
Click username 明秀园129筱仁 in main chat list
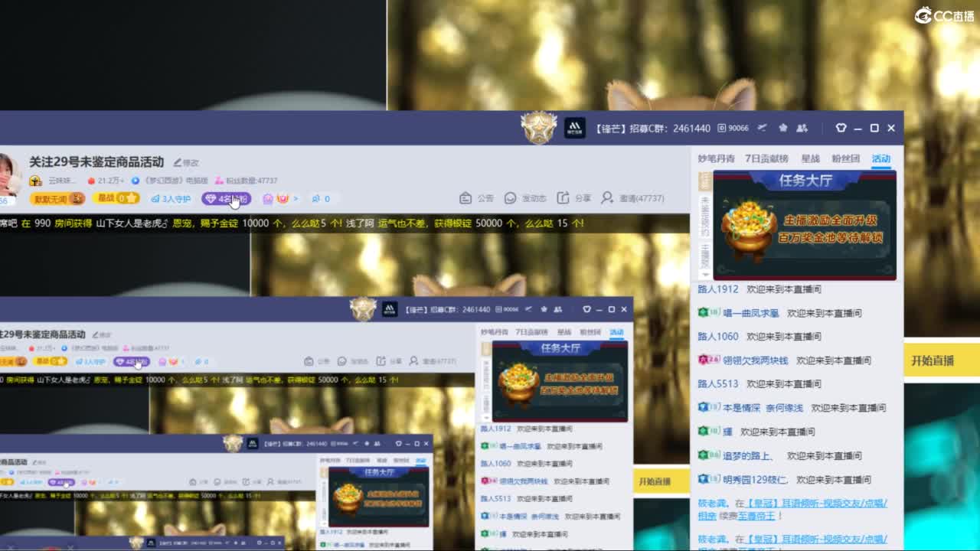(x=755, y=480)
